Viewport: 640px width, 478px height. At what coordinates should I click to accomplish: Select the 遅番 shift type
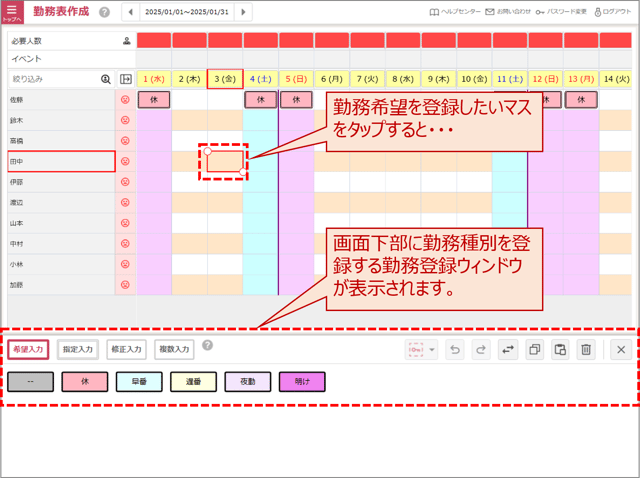(193, 382)
